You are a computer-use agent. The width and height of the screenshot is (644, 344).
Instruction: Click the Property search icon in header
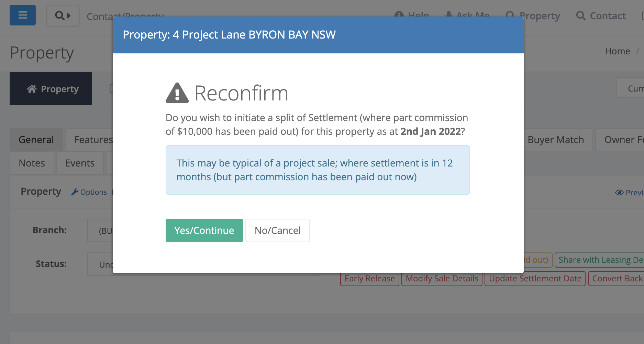tap(510, 15)
